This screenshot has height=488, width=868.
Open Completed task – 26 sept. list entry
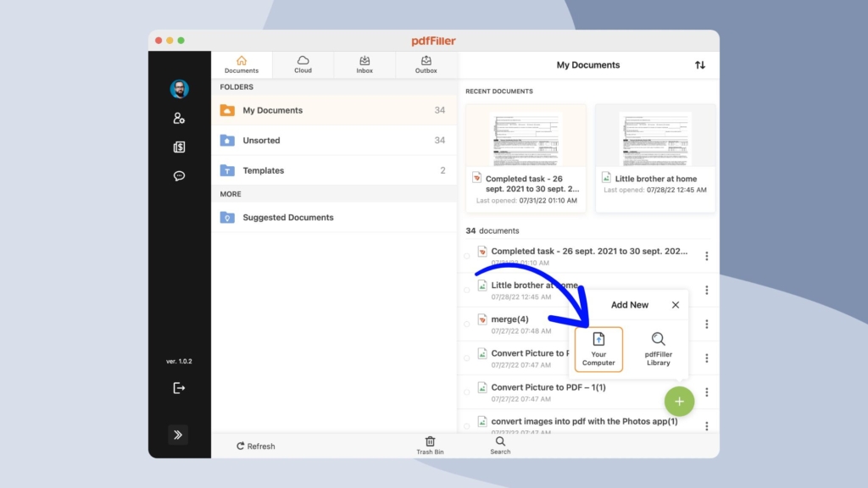[589, 251]
